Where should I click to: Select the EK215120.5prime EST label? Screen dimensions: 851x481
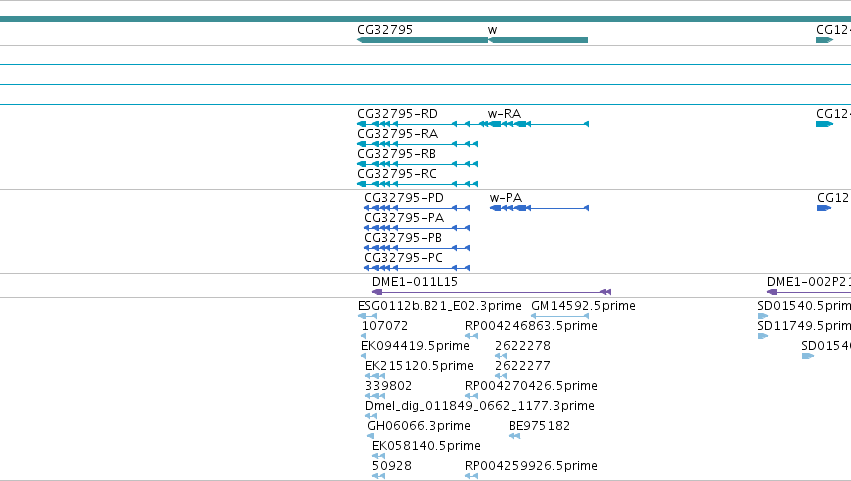point(419,366)
